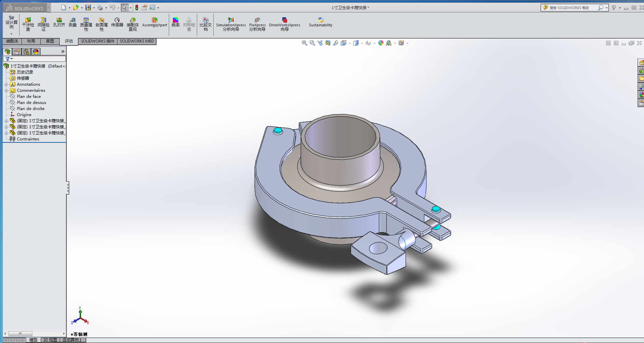Image resolution: width=644 pixels, height=343 pixels.
Task: Toggle the section view icon in view toolbar
Action: click(328, 43)
